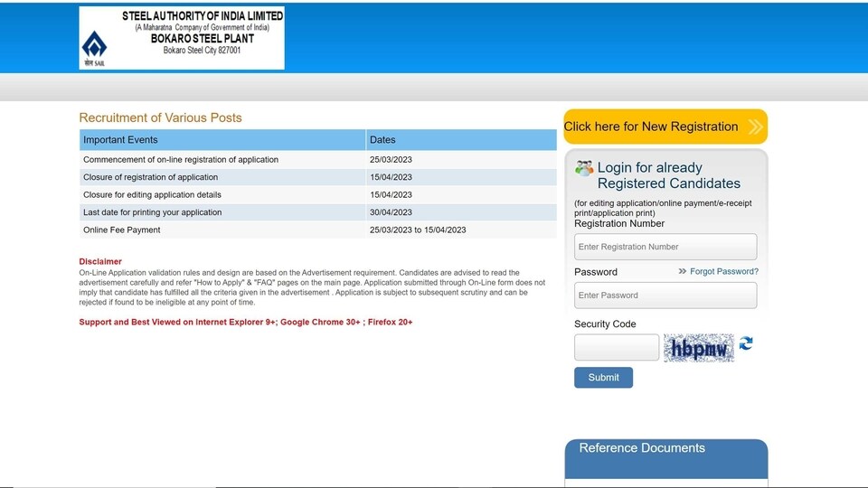Select 15/04/2023 closure for editing date
Image resolution: width=868 pixels, height=488 pixels.
coord(391,195)
